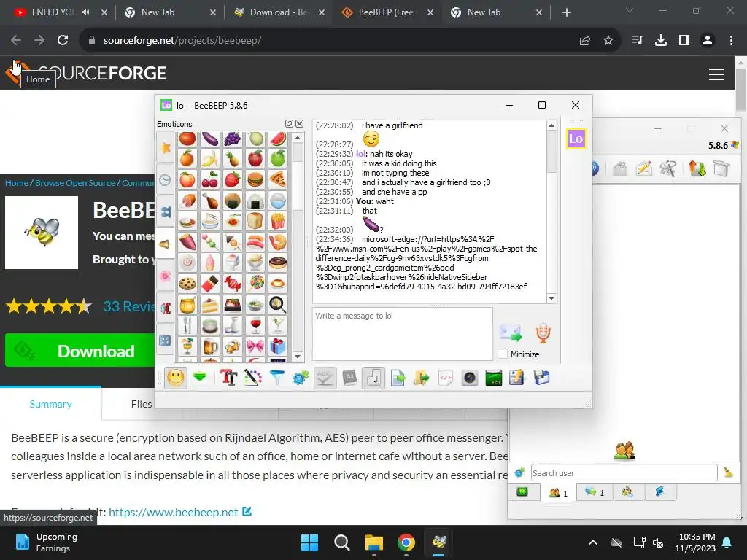The width and height of the screenshot is (747, 560).
Task: Select the star favorites emoticon tab
Action: coord(166,147)
